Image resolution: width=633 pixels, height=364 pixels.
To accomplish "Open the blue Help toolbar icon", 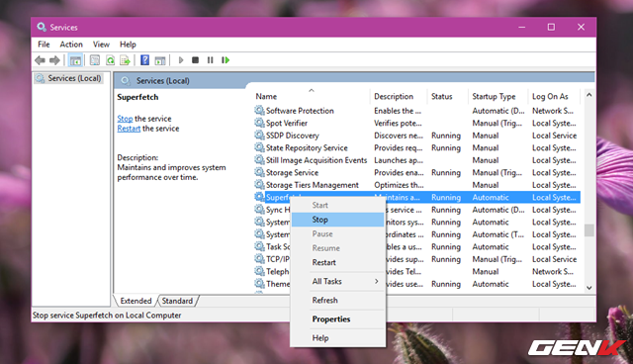I will 145,60.
